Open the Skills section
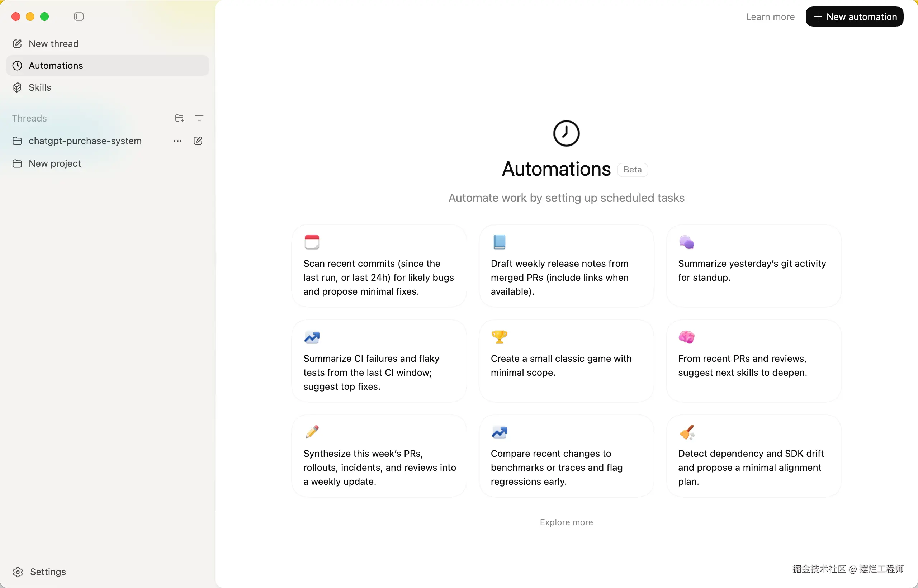 pyautogui.click(x=40, y=87)
